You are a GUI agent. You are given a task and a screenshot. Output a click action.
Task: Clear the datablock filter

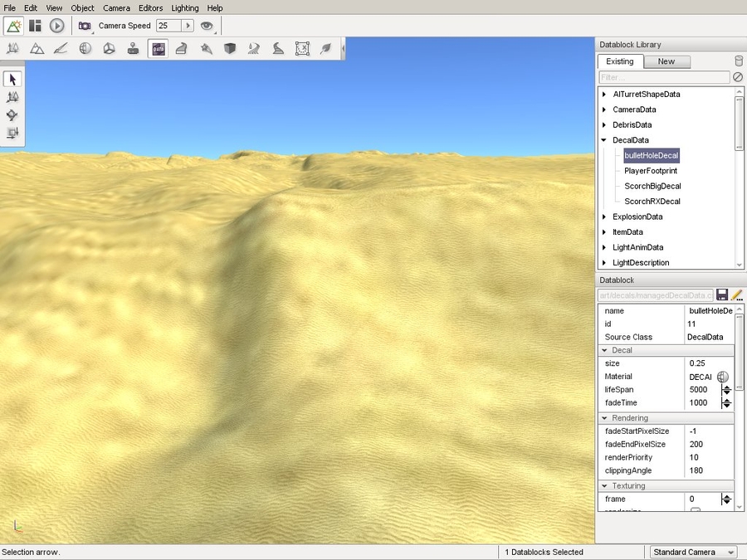point(737,77)
